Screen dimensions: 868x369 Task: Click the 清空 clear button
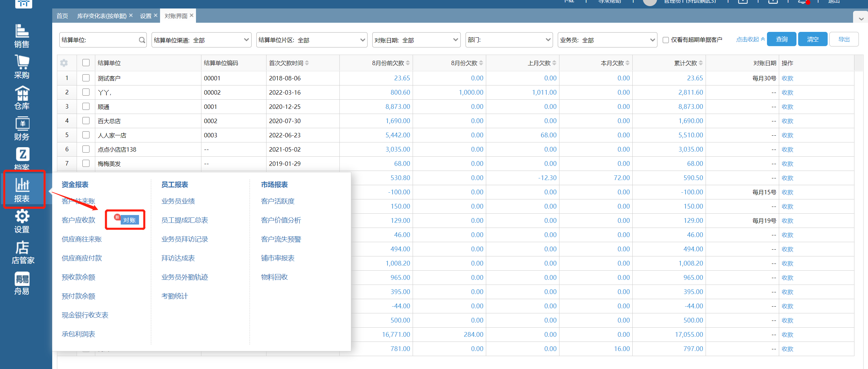(813, 39)
